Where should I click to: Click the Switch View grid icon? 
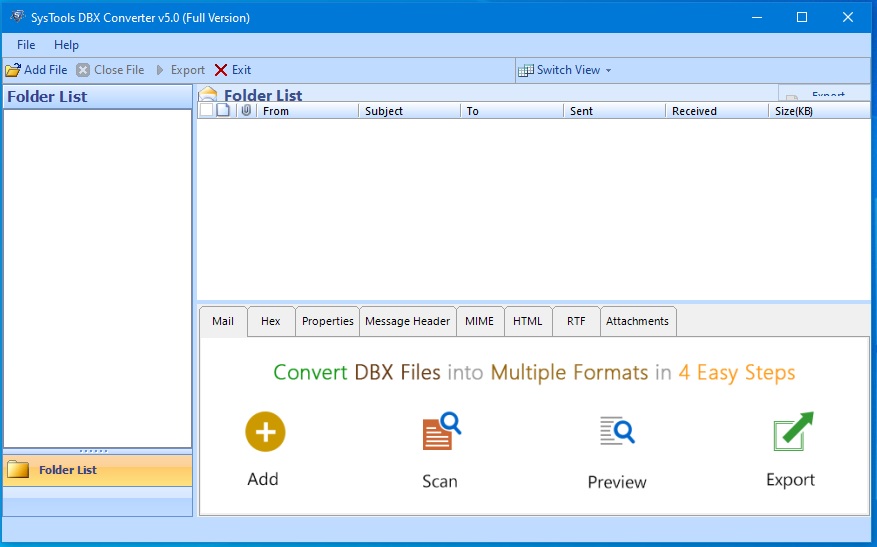point(526,70)
